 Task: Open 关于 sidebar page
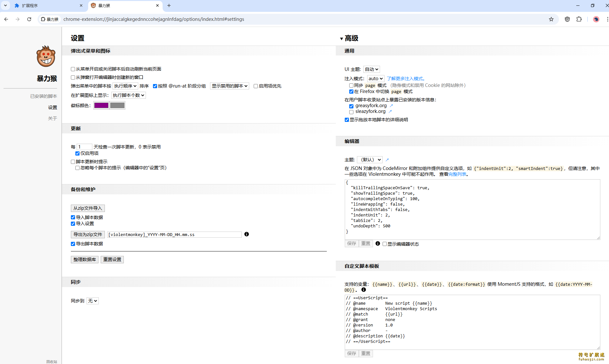[53, 118]
